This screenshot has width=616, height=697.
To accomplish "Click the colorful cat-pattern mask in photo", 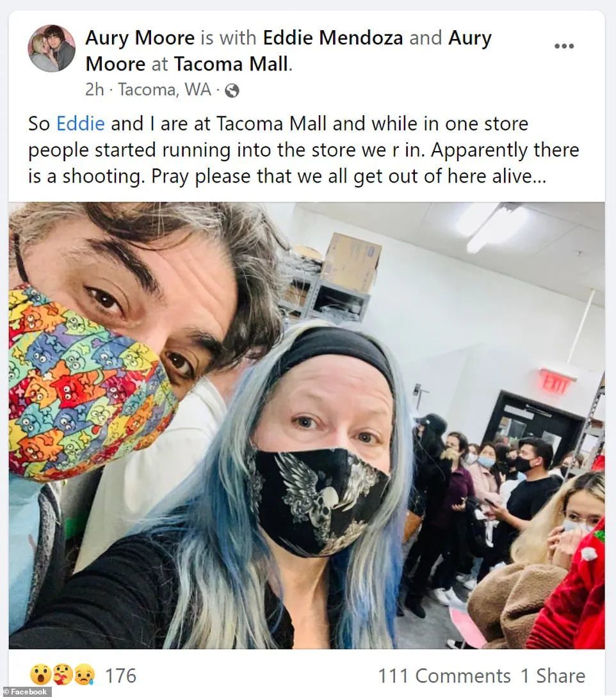I will point(89,383).
